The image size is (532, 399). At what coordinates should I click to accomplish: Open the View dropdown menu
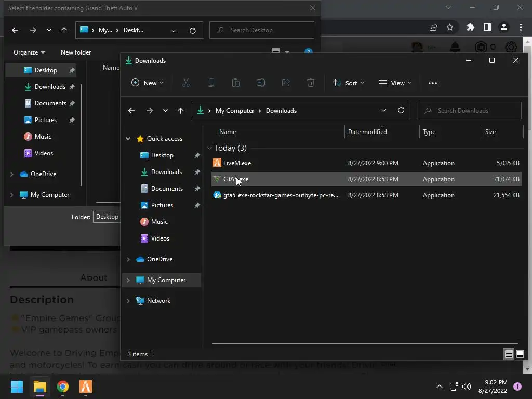tap(395, 83)
